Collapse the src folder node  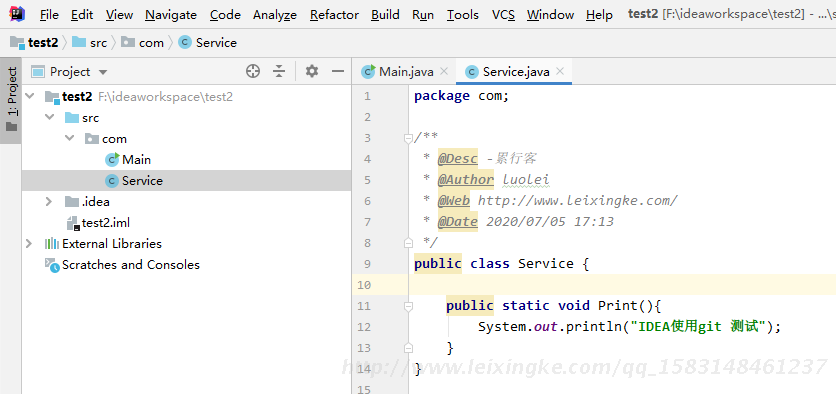[50, 117]
